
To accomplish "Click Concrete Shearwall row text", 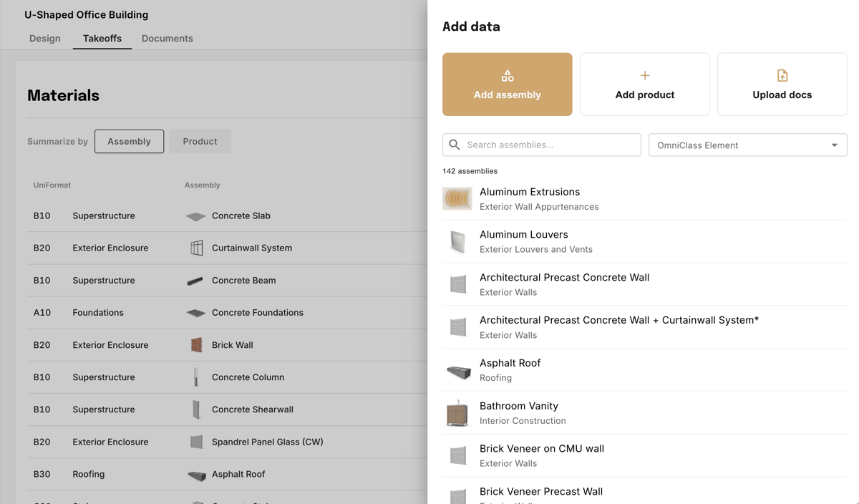I will tap(253, 409).
